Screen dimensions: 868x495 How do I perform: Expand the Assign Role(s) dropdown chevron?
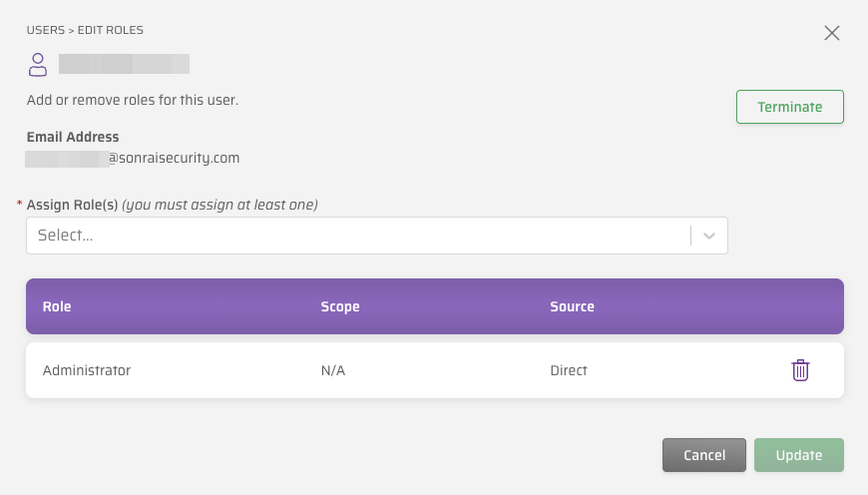pyautogui.click(x=709, y=237)
